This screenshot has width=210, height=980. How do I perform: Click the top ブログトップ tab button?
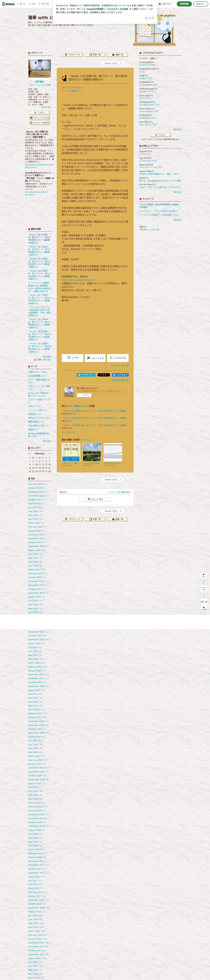[72, 55]
